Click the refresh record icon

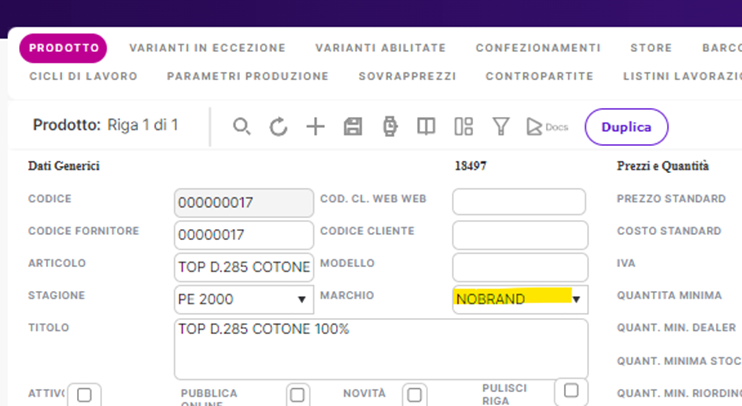pos(279,127)
